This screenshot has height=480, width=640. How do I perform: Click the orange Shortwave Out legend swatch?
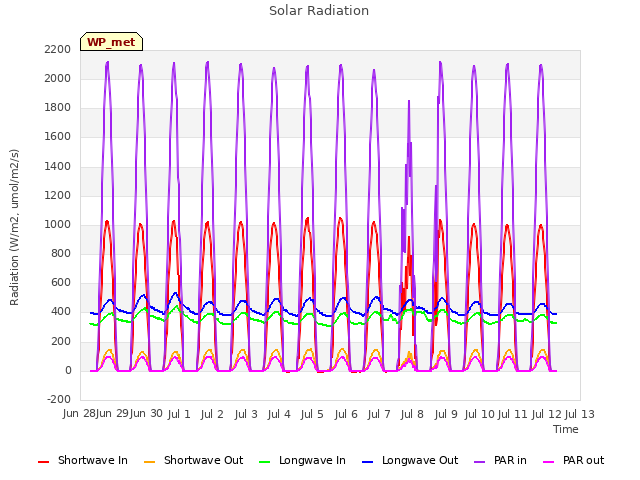coord(149,462)
